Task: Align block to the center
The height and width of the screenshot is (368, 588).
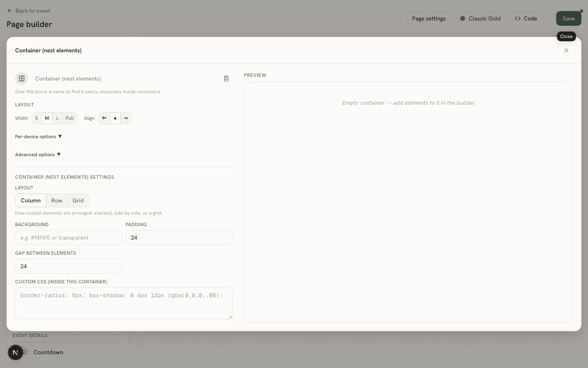Action: coord(115,118)
